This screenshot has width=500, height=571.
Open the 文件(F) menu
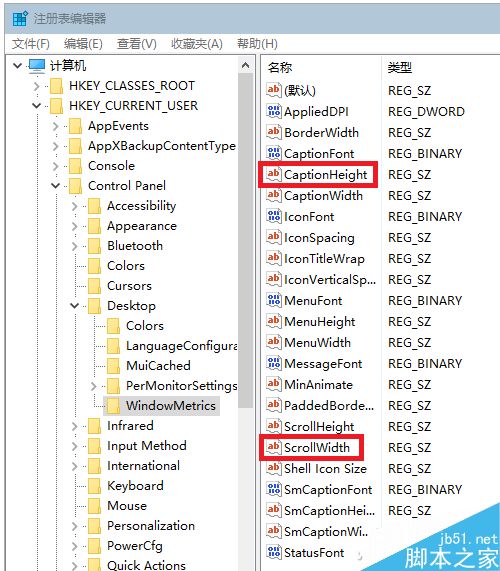[x=31, y=44]
